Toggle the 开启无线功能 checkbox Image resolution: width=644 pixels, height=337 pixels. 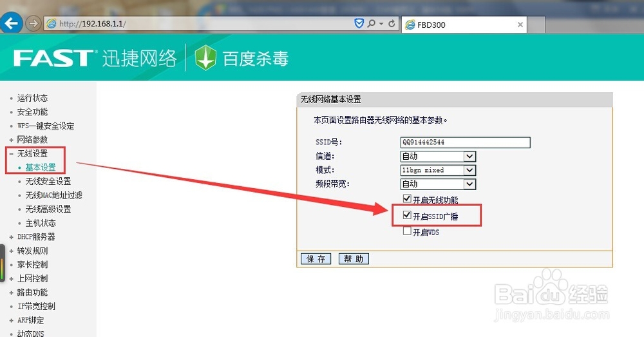click(x=407, y=199)
